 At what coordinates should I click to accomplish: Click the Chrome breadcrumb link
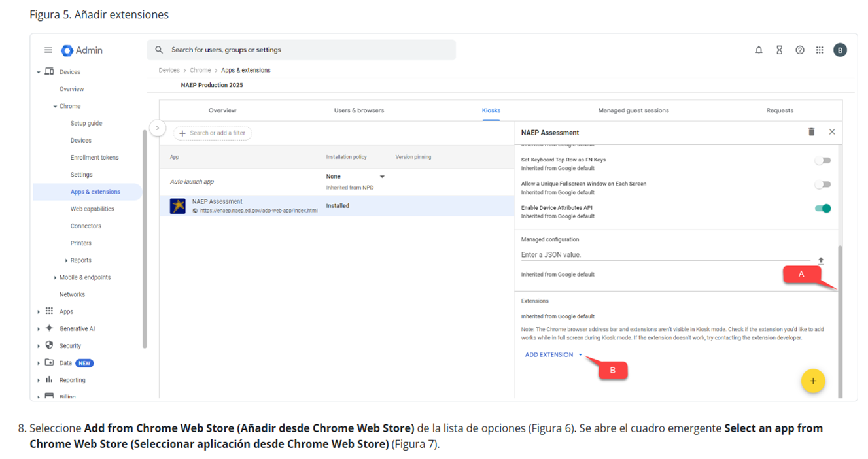coord(200,70)
